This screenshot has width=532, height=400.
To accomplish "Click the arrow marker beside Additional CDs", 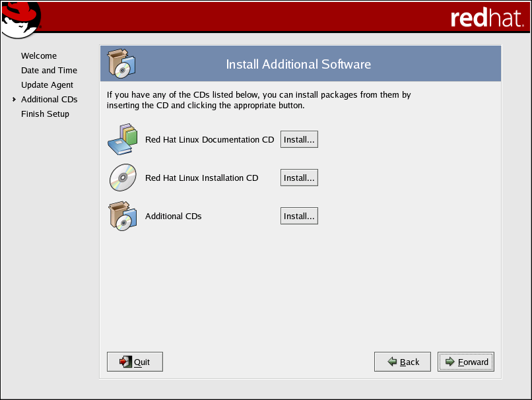I will [x=14, y=100].
